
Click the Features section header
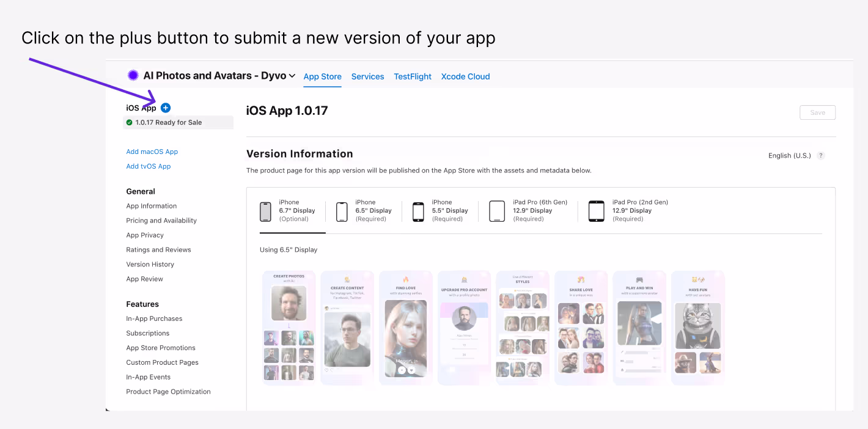142,304
